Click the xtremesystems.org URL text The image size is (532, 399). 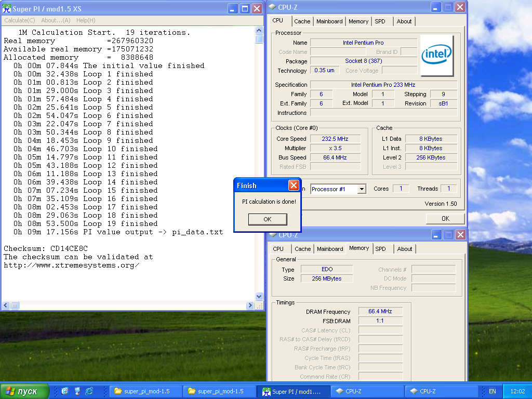coord(71,265)
